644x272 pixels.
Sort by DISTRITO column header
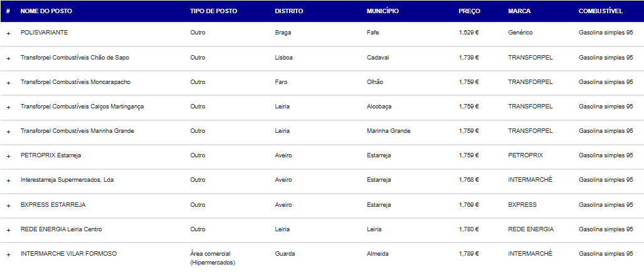point(288,11)
